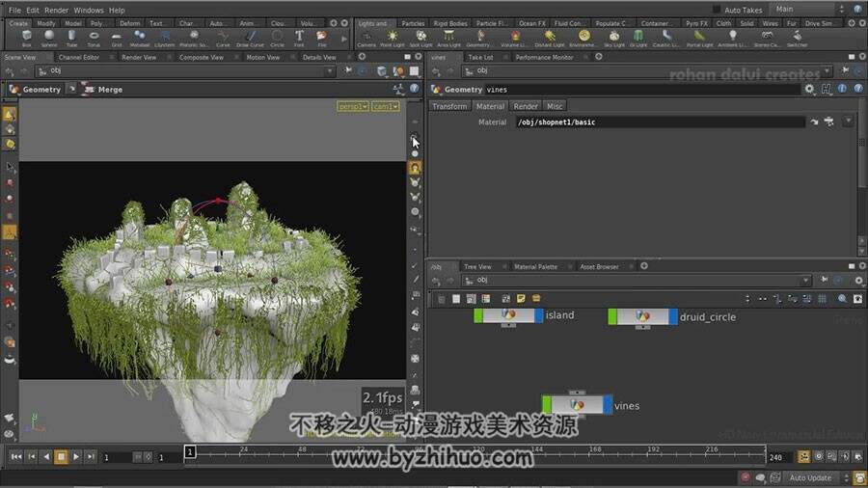The height and width of the screenshot is (488, 868).
Task: Expand more Create shelf tools arrow
Action: pyautogui.click(x=344, y=39)
